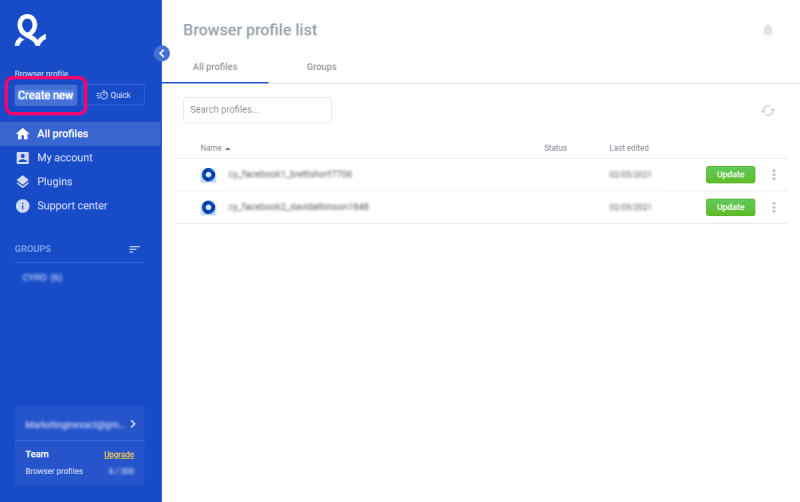The height and width of the screenshot is (502, 800).
Task: Collapse the sidebar with the arrow button
Action: [162, 53]
